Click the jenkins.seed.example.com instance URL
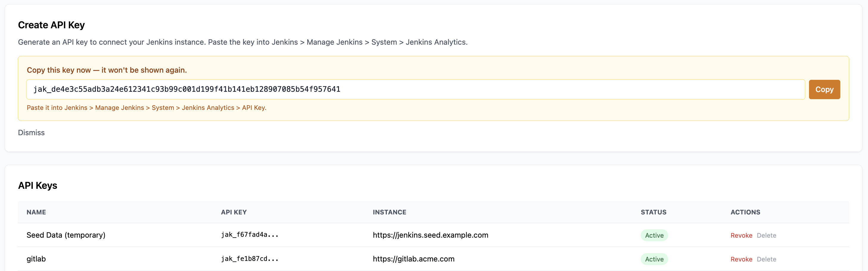868x271 pixels. [x=430, y=235]
